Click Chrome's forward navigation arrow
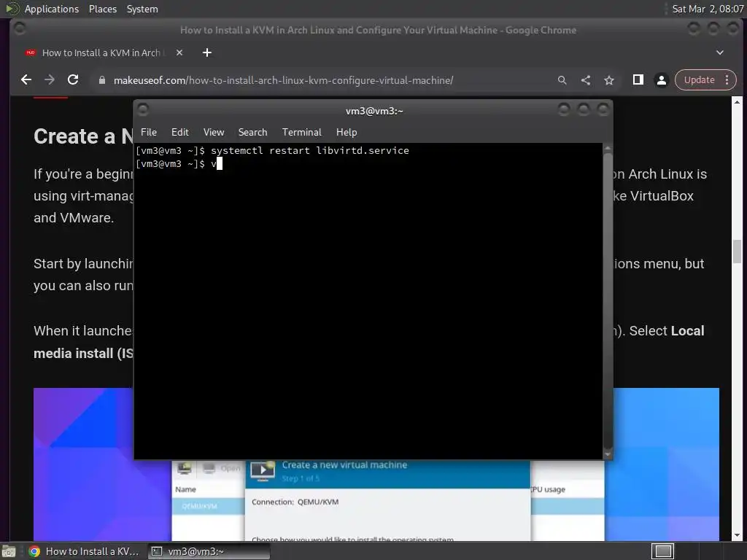The width and height of the screenshot is (747, 560). point(50,80)
